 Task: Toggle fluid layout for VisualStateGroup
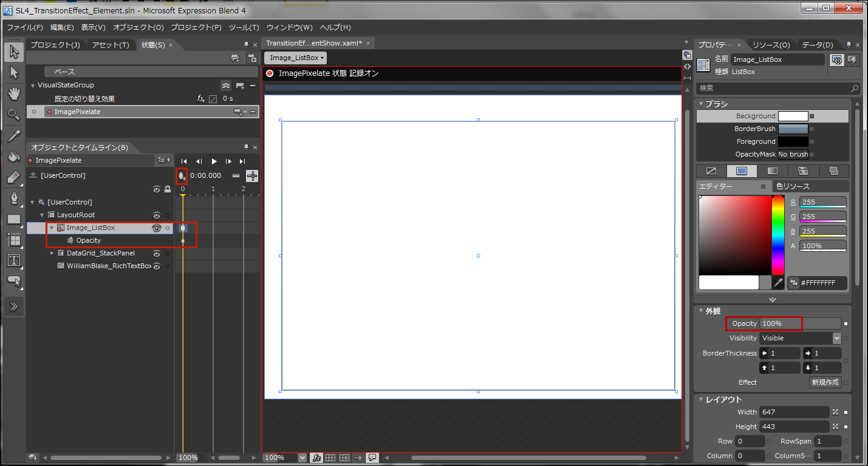coord(226,86)
